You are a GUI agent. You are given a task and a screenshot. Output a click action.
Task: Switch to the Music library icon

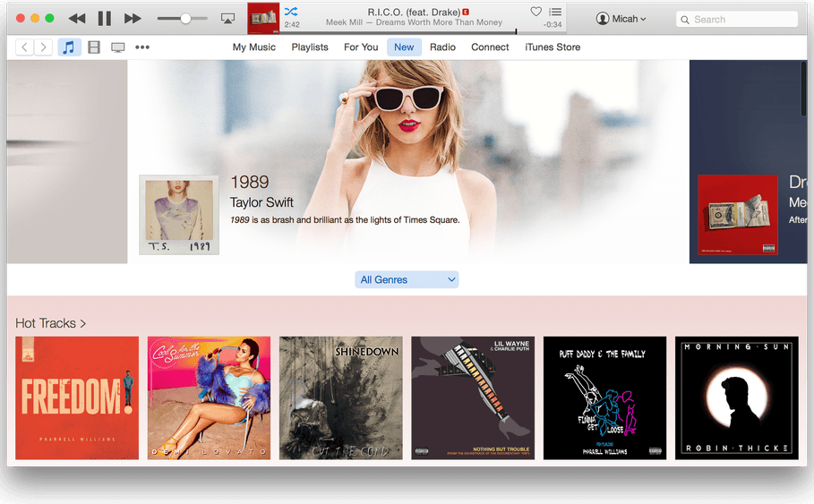[x=69, y=47]
